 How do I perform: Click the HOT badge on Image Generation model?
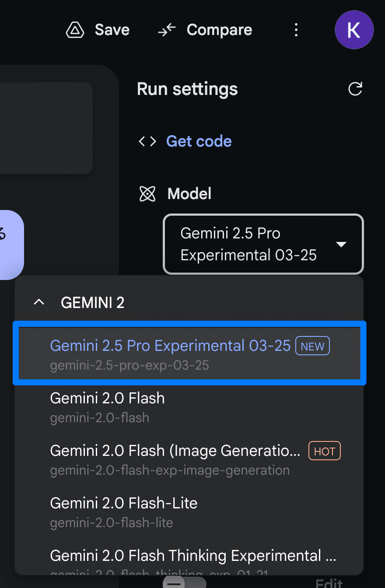pyautogui.click(x=324, y=451)
